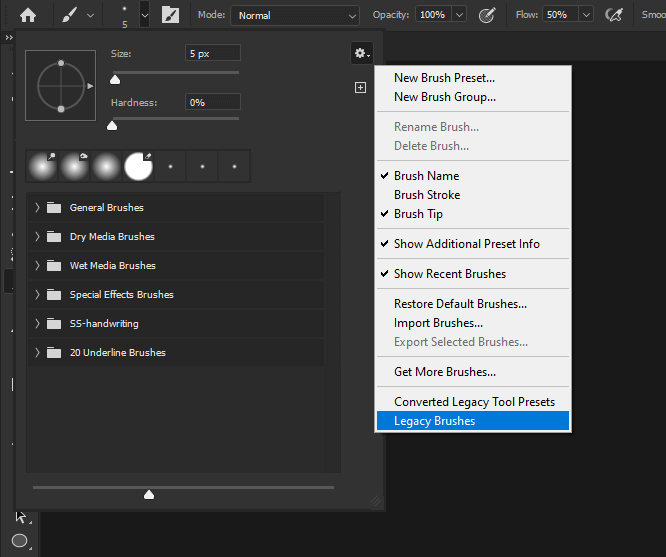Open the brush settings panel toggle icon
The width and height of the screenshot is (666, 557).
pos(171,15)
